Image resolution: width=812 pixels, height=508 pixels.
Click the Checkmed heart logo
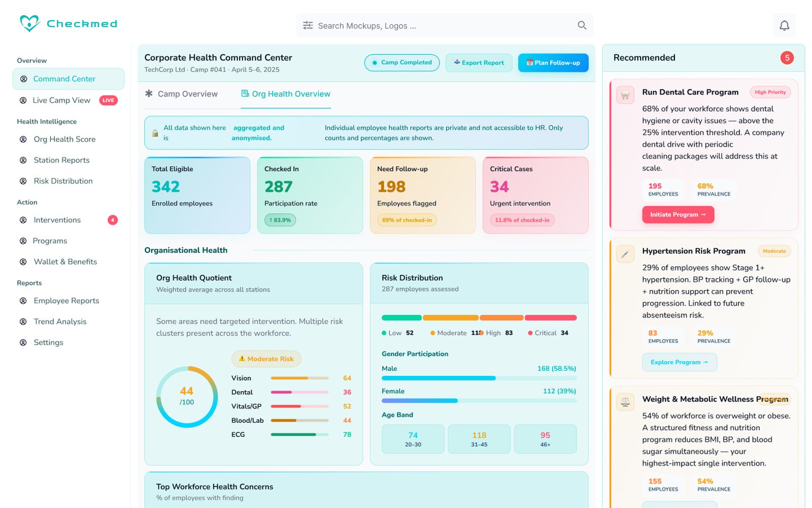(30, 23)
